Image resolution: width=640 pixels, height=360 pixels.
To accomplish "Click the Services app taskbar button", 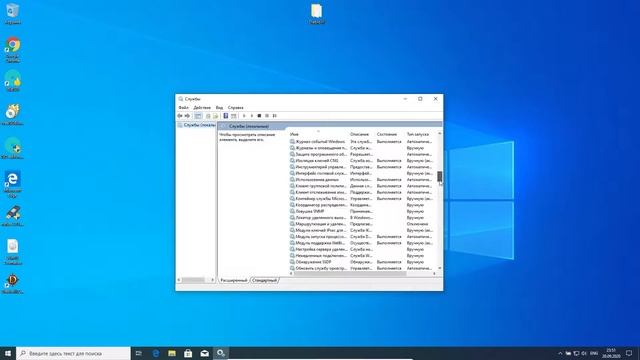I will pyautogui.click(x=221, y=353).
